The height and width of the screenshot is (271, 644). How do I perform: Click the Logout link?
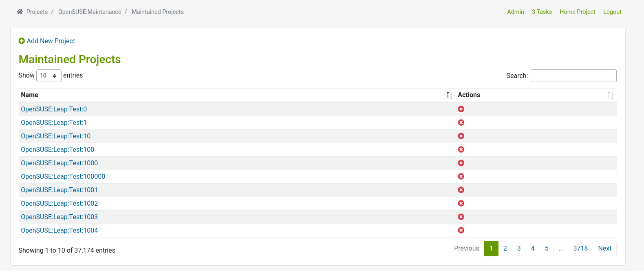(x=612, y=12)
